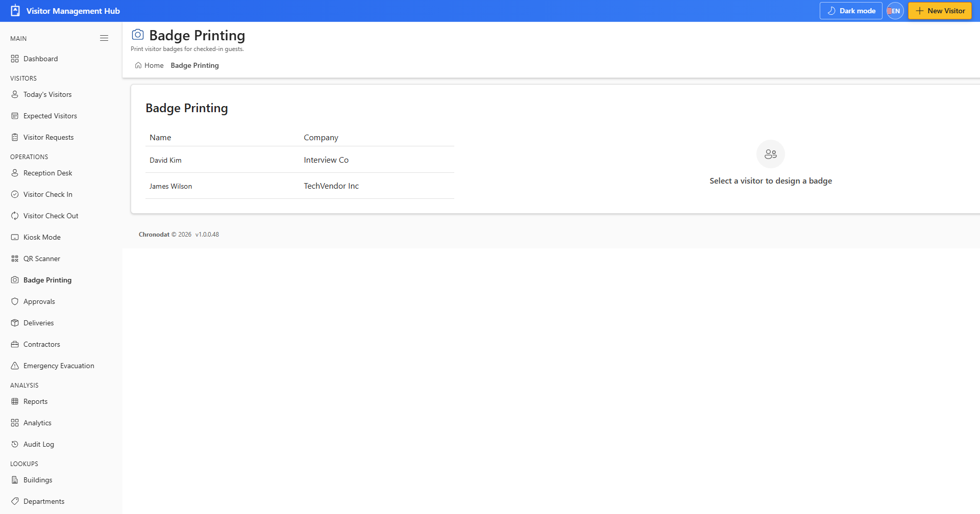
Task: Click the QR Scanner sidebar icon
Action: coord(15,259)
